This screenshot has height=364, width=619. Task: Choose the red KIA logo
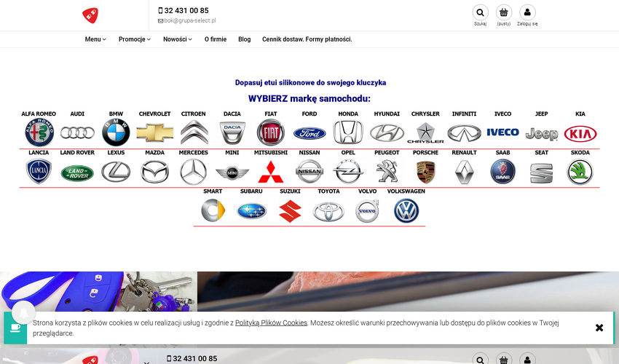pos(580,134)
